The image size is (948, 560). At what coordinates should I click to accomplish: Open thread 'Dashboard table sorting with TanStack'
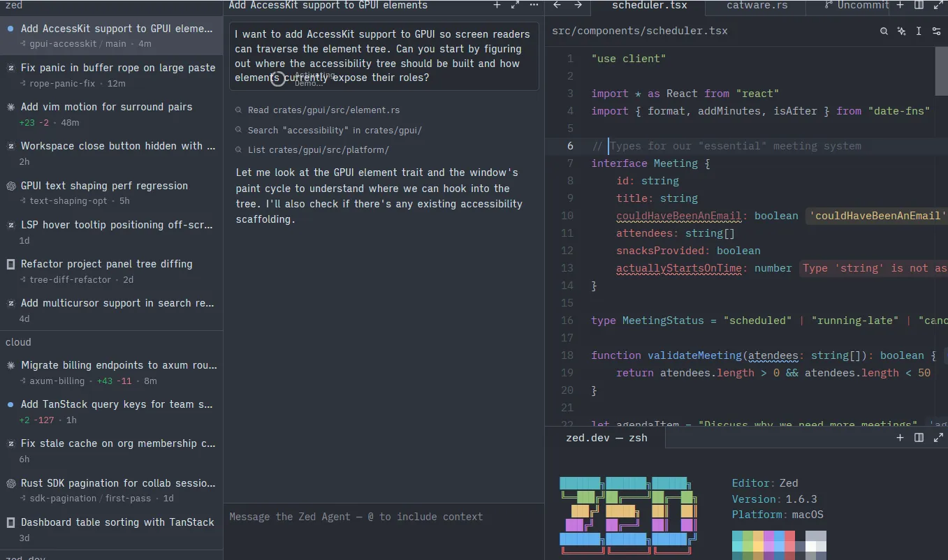point(112,529)
